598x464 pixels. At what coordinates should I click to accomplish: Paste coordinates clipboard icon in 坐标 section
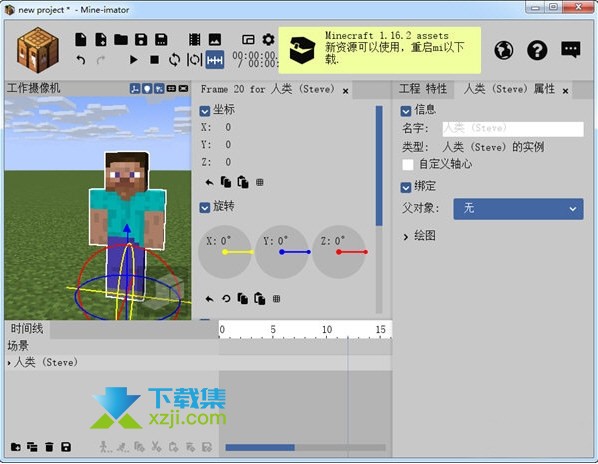pos(243,182)
